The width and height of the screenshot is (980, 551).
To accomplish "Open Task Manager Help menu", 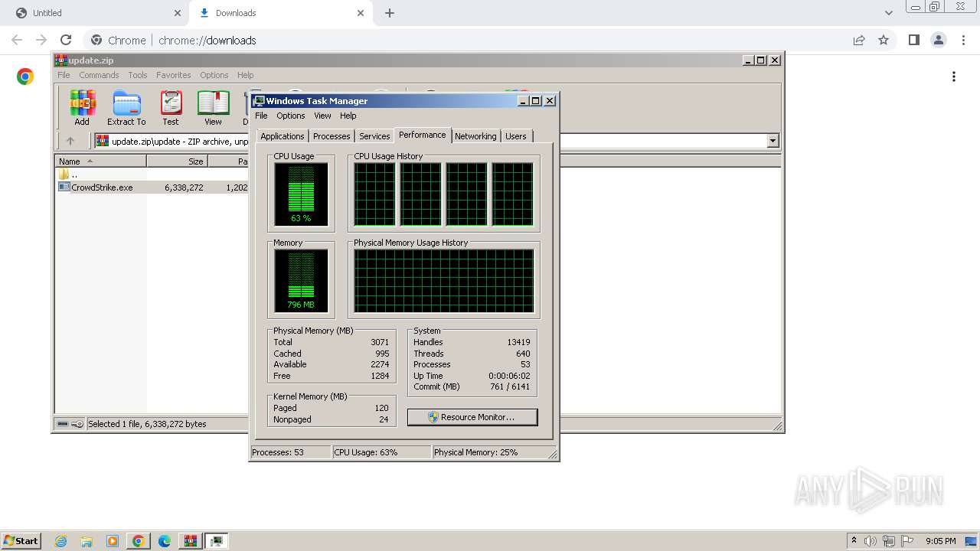I will (x=348, y=116).
